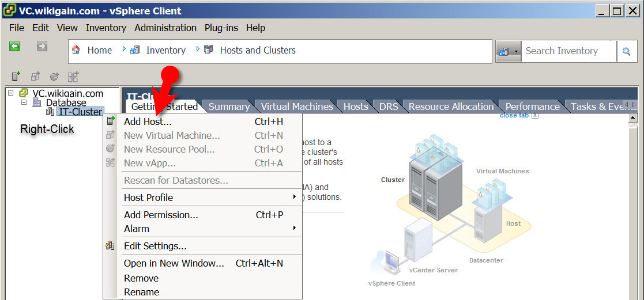Select IT-Cluster in inventory tree
The height and width of the screenshot is (300, 644).
[80, 112]
